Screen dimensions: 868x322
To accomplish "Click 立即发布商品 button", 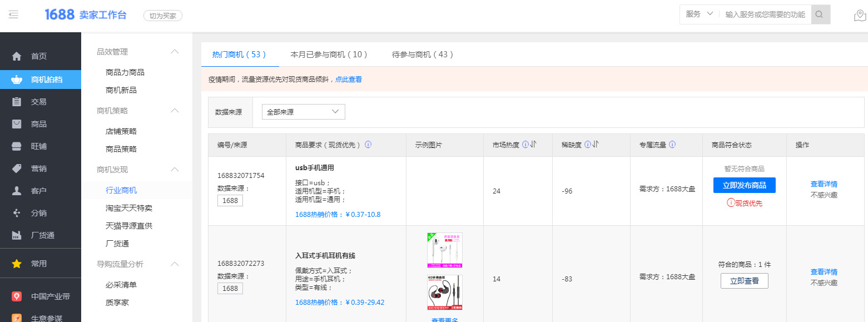I will pyautogui.click(x=745, y=185).
